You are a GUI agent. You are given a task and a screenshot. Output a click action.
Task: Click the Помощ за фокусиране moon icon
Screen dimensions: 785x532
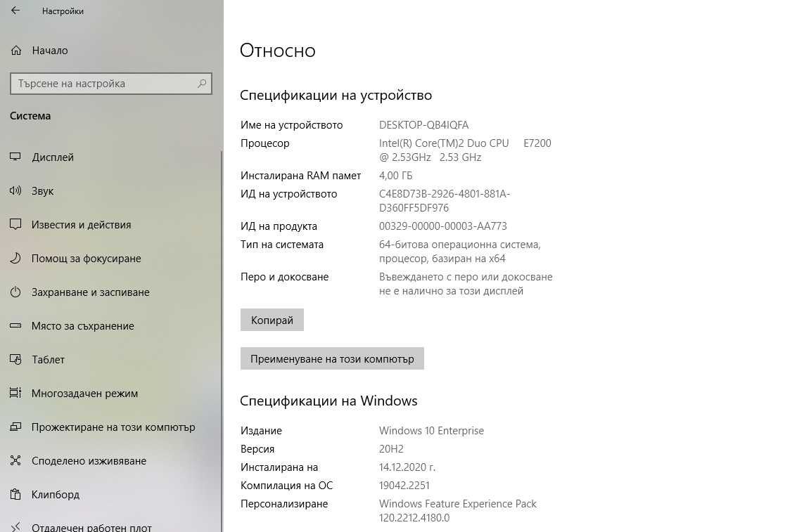15,258
